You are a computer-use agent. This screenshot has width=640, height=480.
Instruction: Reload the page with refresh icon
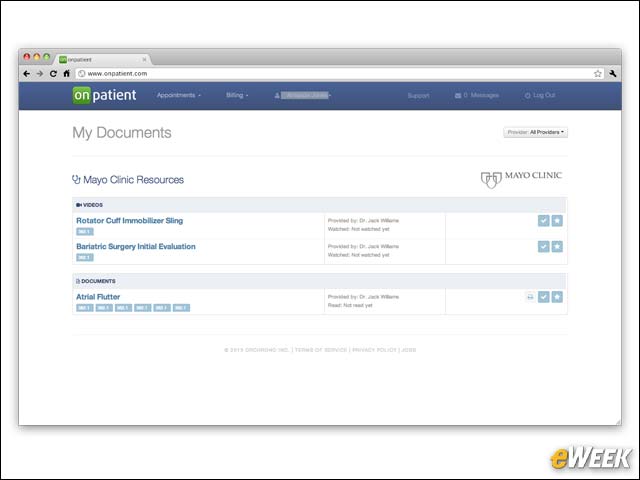[53, 73]
